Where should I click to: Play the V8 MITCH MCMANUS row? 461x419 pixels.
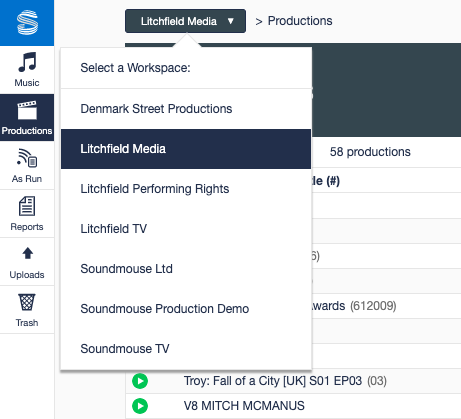[x=140, y=406]
